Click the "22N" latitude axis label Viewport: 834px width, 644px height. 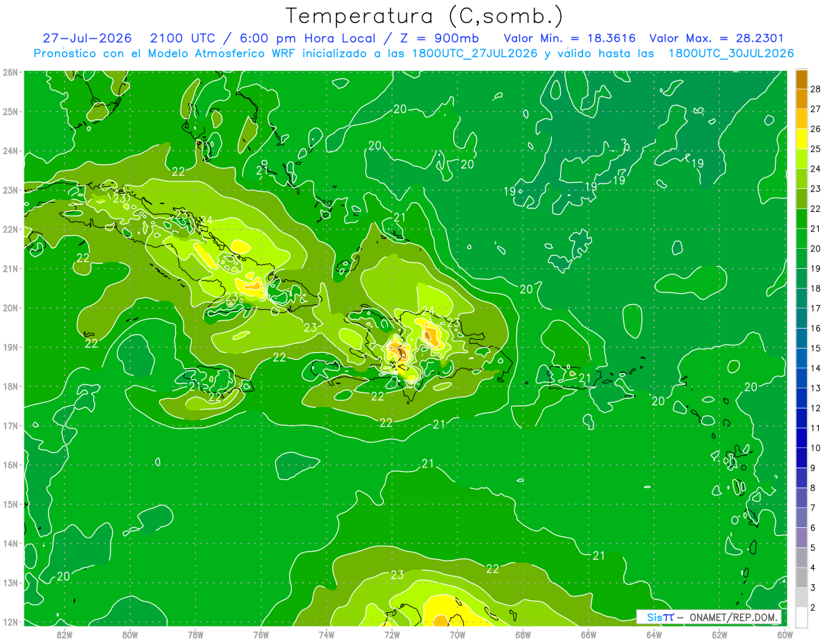10,229
